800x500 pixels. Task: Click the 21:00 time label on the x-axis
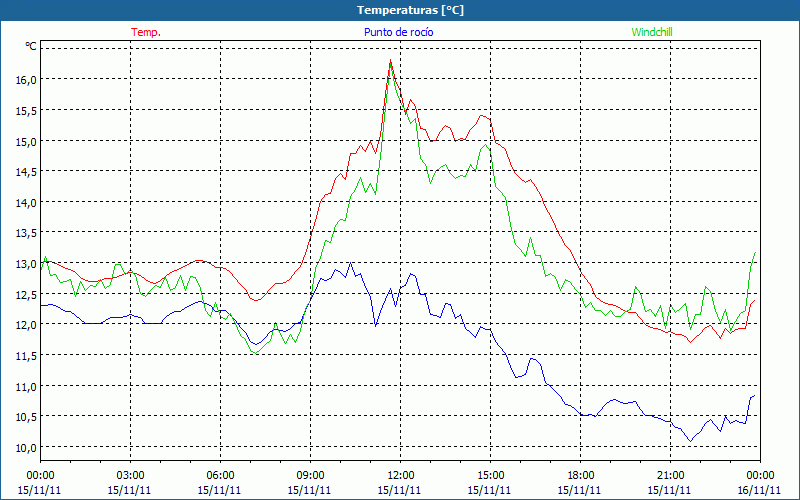click(x=670, y=476)
